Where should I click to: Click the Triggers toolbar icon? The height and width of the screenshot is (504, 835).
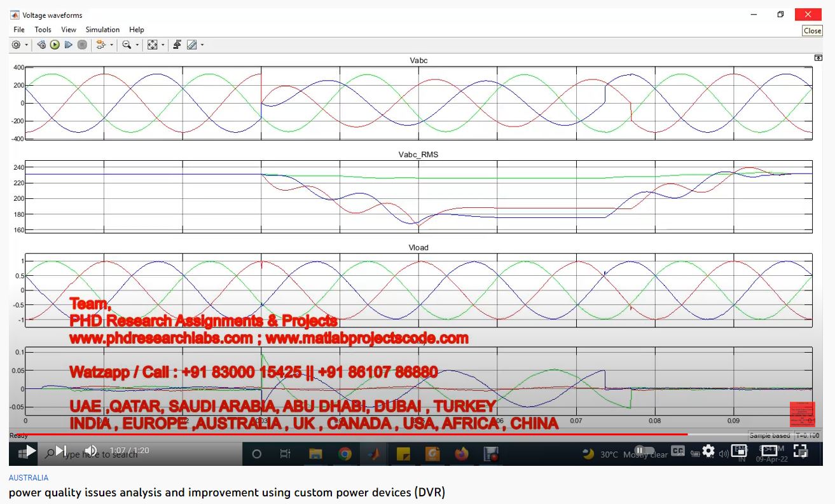[x=177, y=44]
